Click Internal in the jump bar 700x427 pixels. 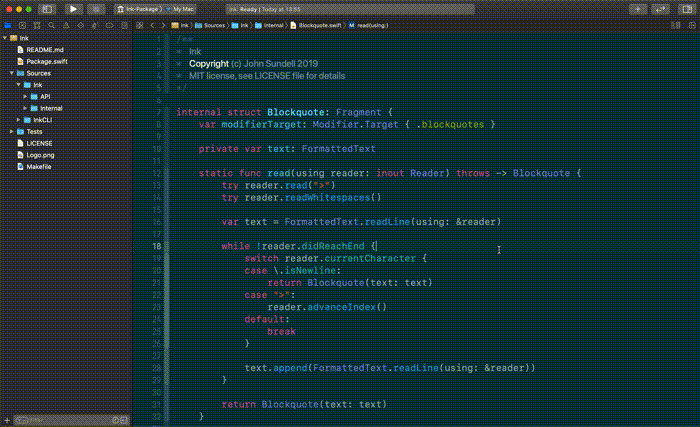pos(269,25)
